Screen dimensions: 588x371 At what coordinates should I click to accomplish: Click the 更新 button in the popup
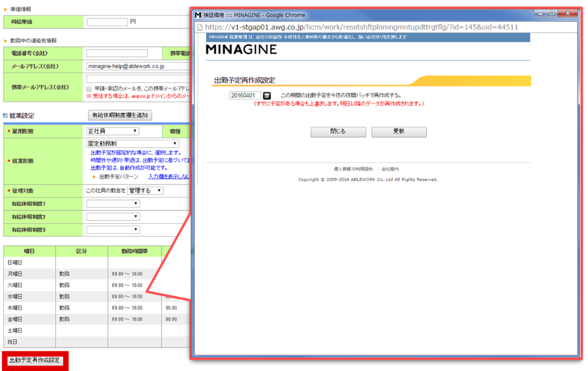tap(399, 132)
